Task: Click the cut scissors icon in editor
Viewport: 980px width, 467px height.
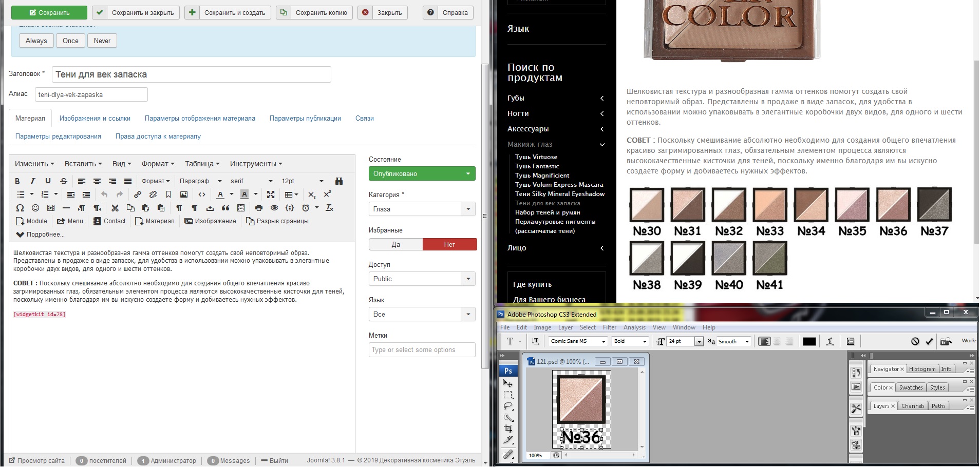Action: coord(115,208)
